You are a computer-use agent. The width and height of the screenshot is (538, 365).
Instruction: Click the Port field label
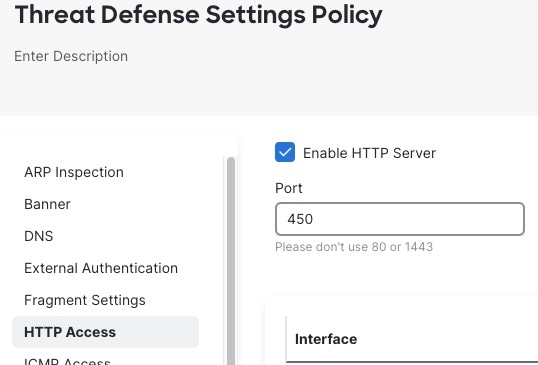pyautogui.click(x=289, y=188)
